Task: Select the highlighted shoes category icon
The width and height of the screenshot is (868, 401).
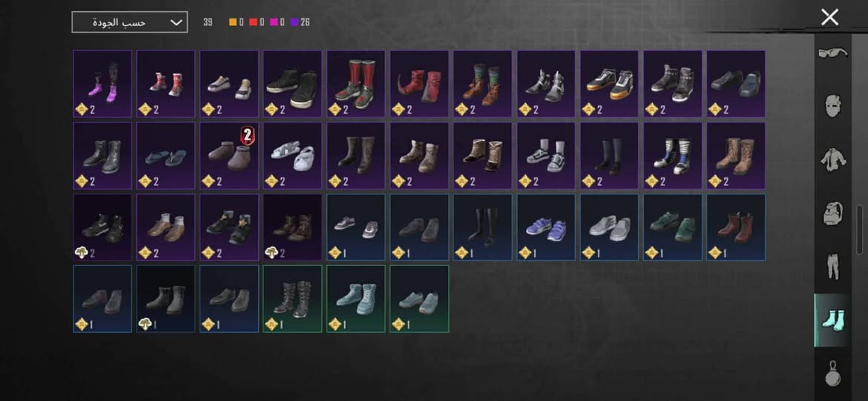Action: point(833,320)
